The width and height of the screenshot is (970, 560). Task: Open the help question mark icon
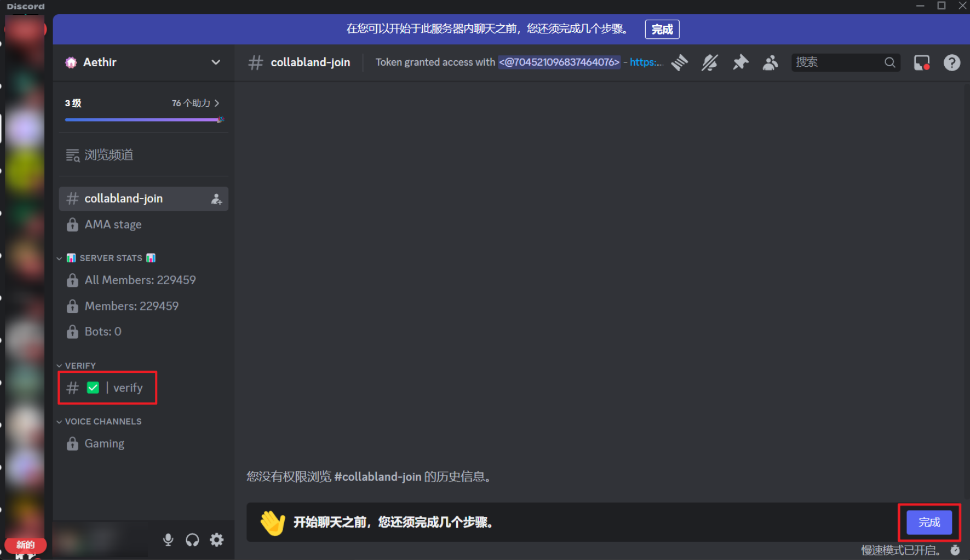pyautogui.click(x=952, y=62)
